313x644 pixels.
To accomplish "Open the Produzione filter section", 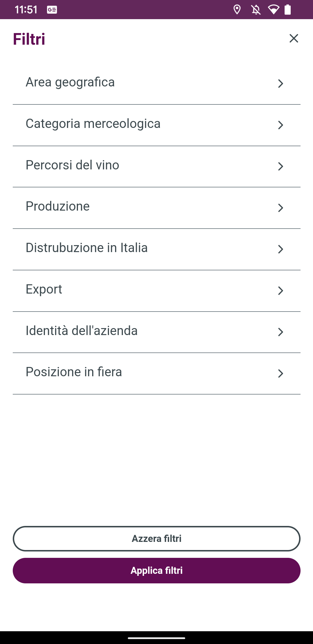I will [156, 208].
